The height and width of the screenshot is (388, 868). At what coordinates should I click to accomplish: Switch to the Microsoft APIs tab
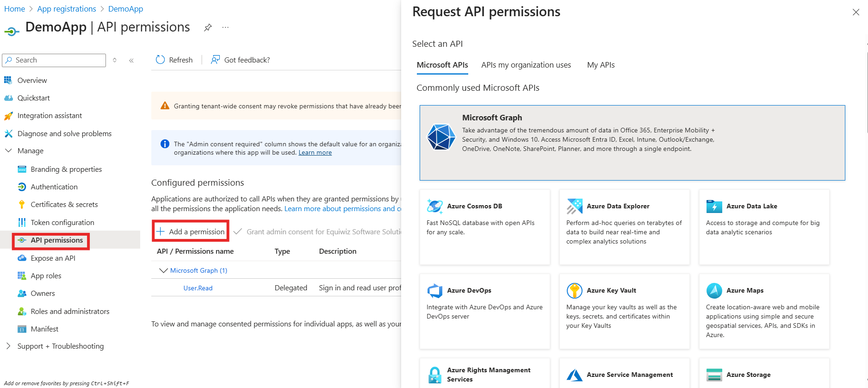(442, 65)
